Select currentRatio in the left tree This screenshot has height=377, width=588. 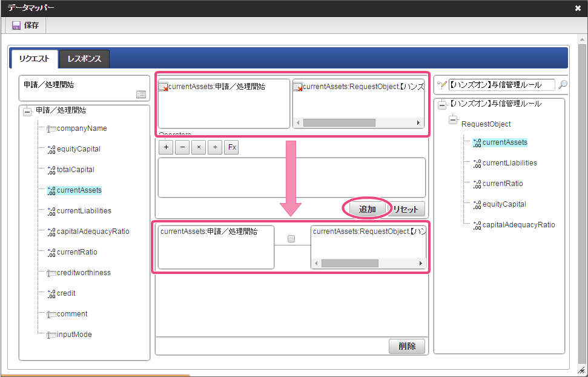pos(77,252)
